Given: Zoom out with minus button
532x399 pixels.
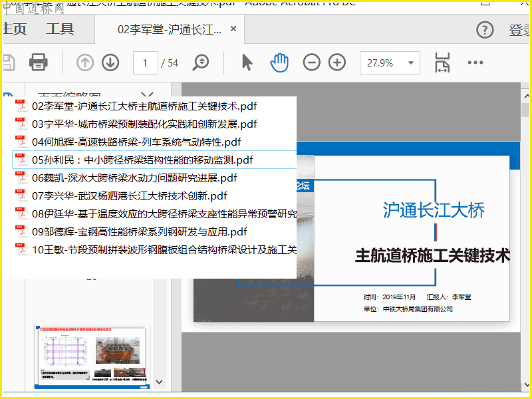Looking at the screenshot, I should pyautogui.click(x=311, y=63).
